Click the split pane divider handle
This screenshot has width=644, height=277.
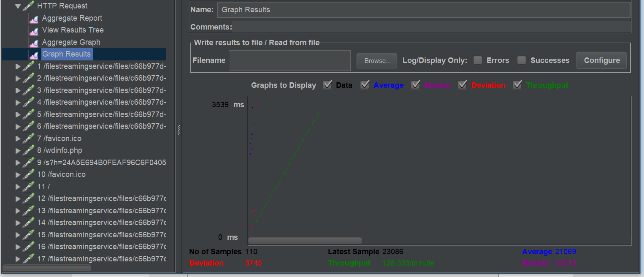[179, 130]
